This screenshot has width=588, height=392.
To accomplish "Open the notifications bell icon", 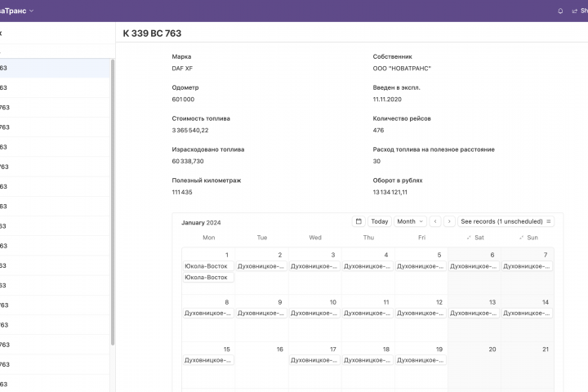I will click(560, 11).
